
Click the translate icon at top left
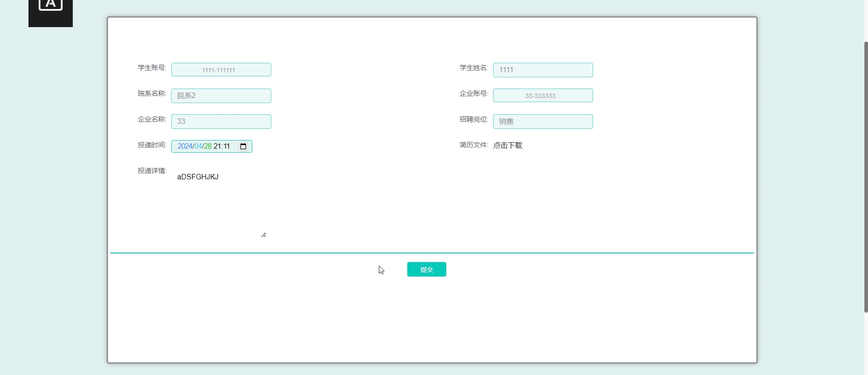point(51,13)
